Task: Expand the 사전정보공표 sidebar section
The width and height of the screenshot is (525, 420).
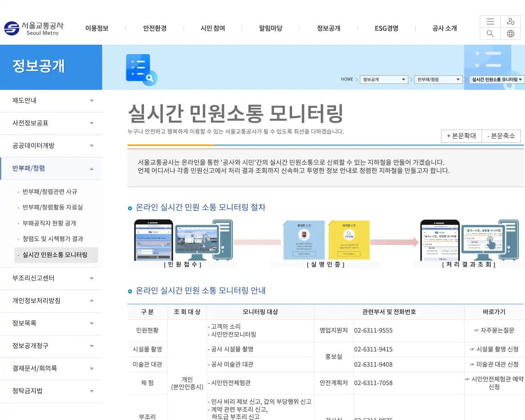Action: click(51, 123)
